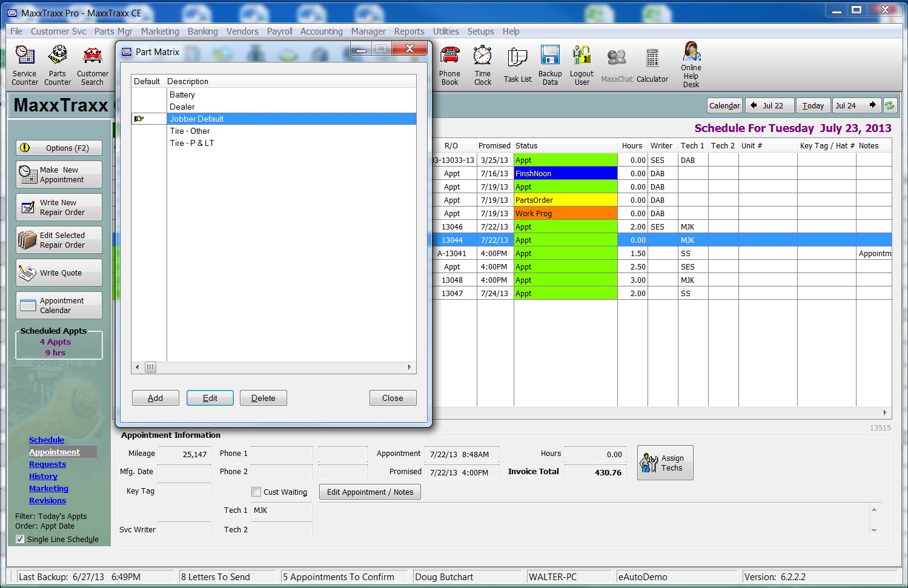Image resolution: width=908 pixels, height=588 pixels.
Task: Select Tire - Other row
Action: [x=274, y=131]
